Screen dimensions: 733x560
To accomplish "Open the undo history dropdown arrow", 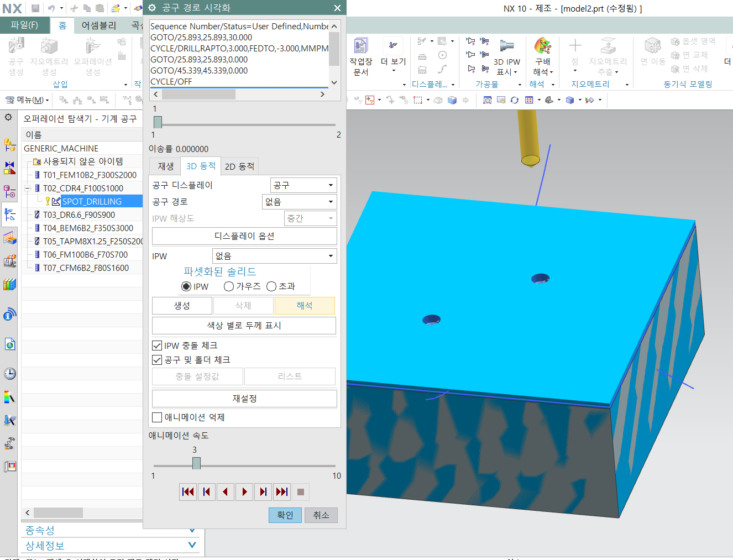I will point(61,8).
